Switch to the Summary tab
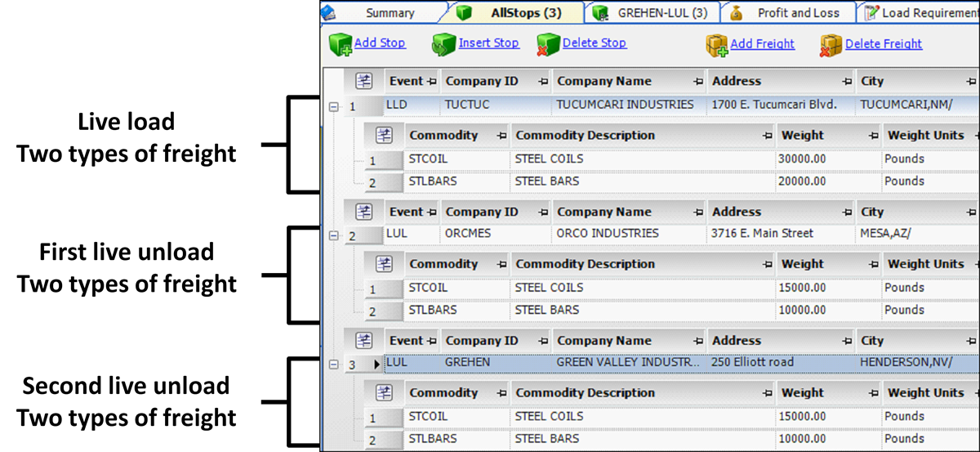980x452 pixels. (x=390, y=13)
